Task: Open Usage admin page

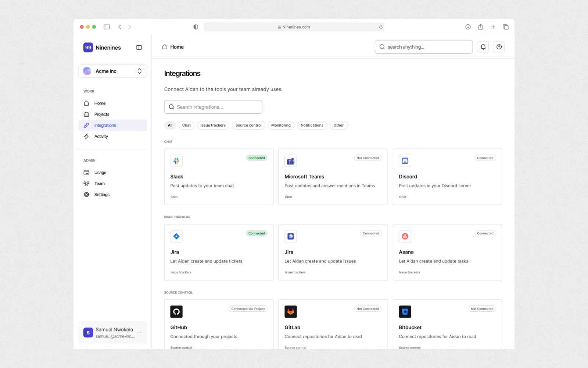Action: point(113,173)
